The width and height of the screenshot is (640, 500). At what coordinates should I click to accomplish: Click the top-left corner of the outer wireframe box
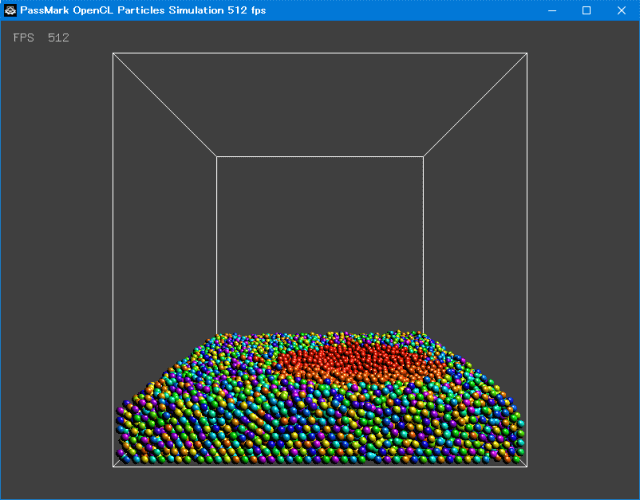coord(113,53)
